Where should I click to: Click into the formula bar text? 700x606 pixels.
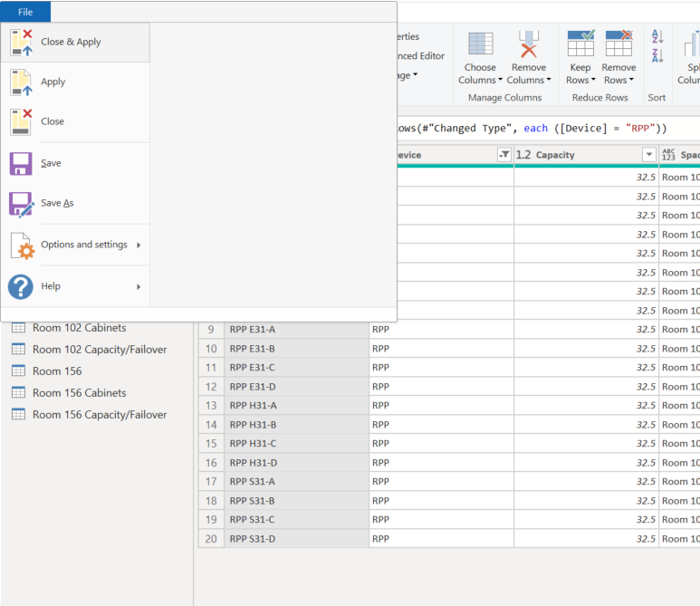(x=532, y=129)
